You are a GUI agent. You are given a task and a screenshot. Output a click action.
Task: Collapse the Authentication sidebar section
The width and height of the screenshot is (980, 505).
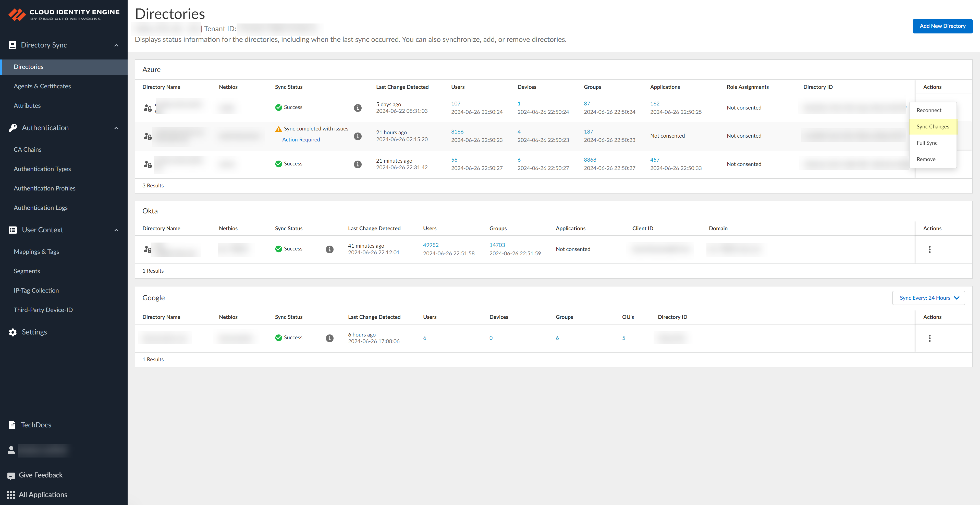coord(116,128)
